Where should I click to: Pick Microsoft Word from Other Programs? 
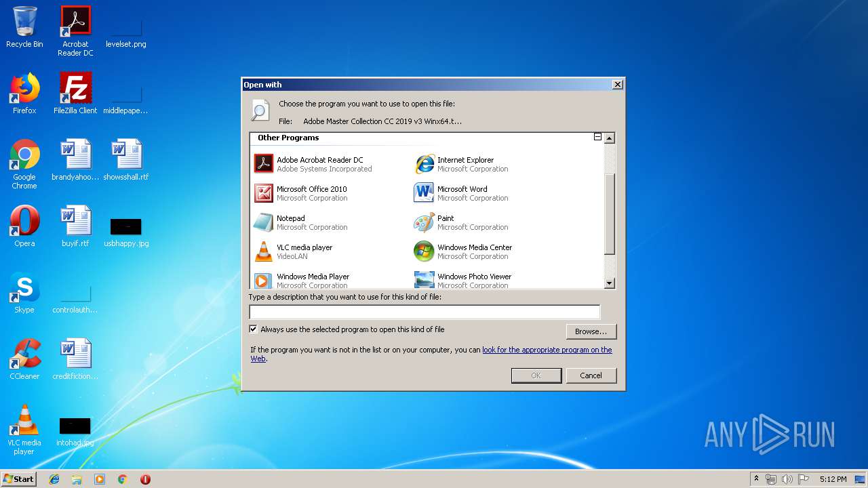click(x=461, y=193)
